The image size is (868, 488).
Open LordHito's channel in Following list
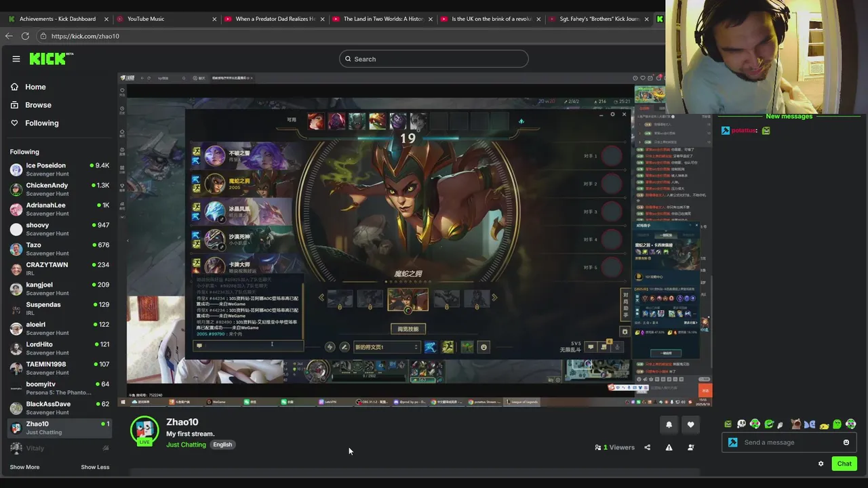(x=60, y=348)
